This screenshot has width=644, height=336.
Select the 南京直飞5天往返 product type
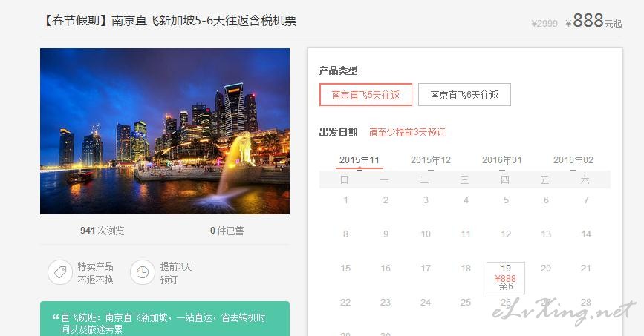365,95
